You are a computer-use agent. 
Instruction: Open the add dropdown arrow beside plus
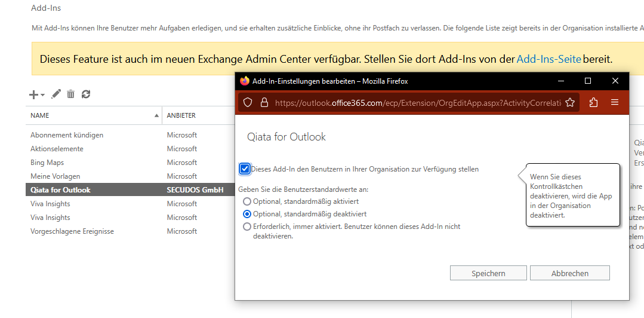(x=43, y=95)
